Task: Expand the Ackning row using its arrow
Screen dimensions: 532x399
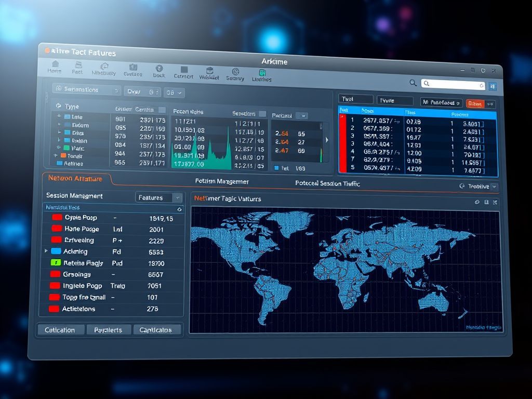Action: pyautogui.click(x=46, y=250)
